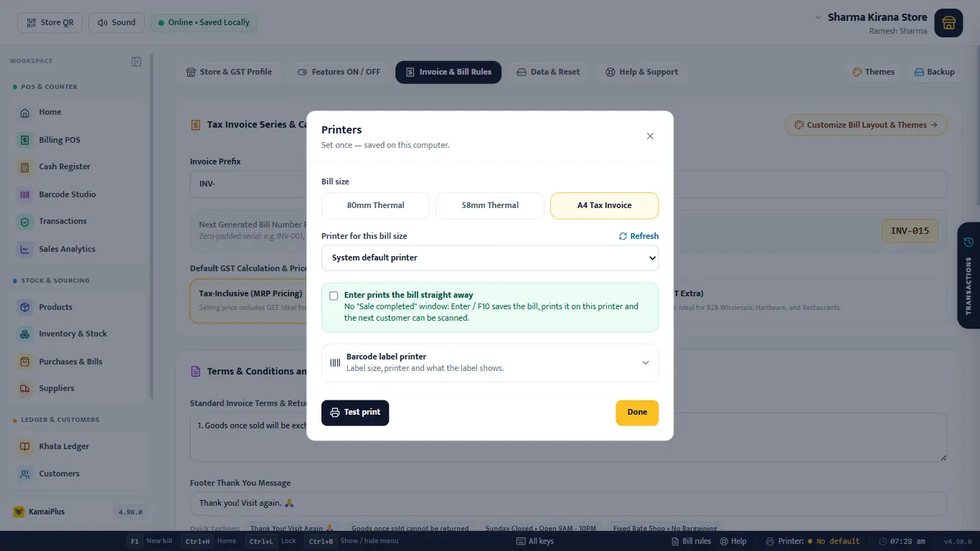Open the System default printer dropdown
The width and height of the screenshot is (980, 551).
(x=490, y=258)
